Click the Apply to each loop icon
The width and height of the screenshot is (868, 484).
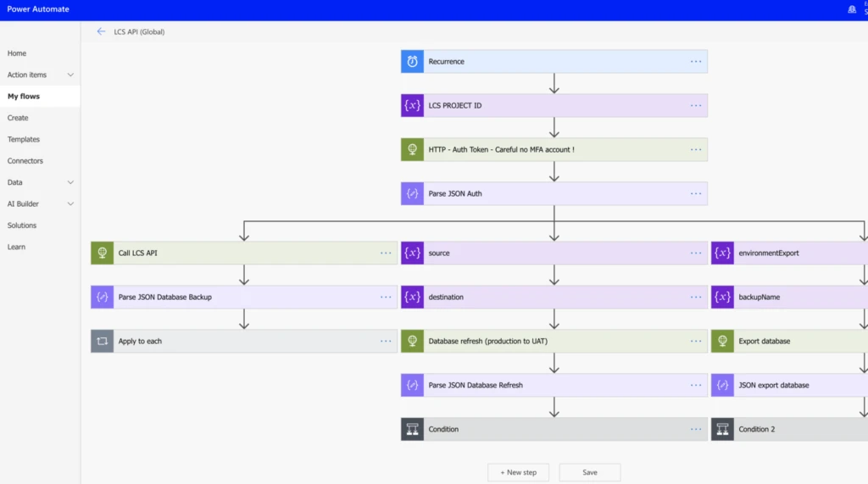point(102,342)
